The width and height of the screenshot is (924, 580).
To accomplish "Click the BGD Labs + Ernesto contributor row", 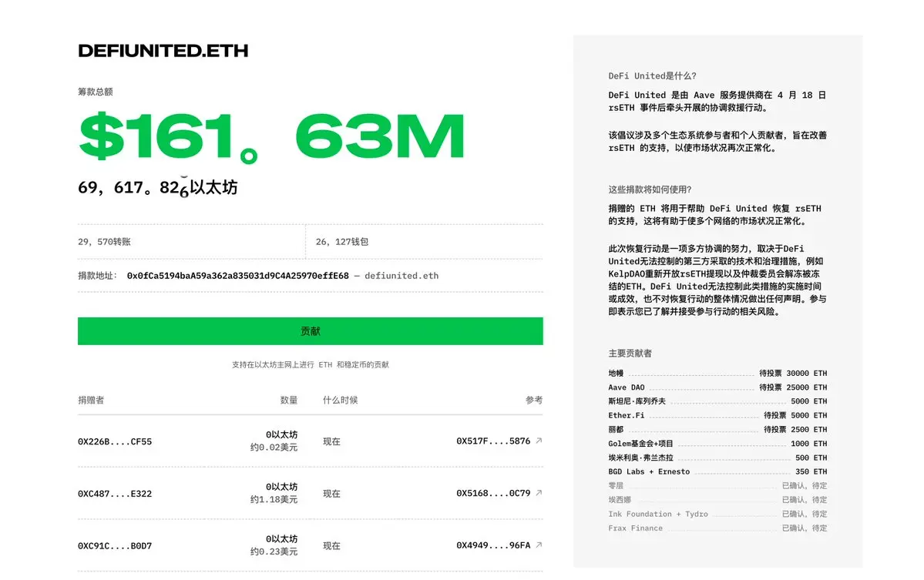I will [717, 472].
